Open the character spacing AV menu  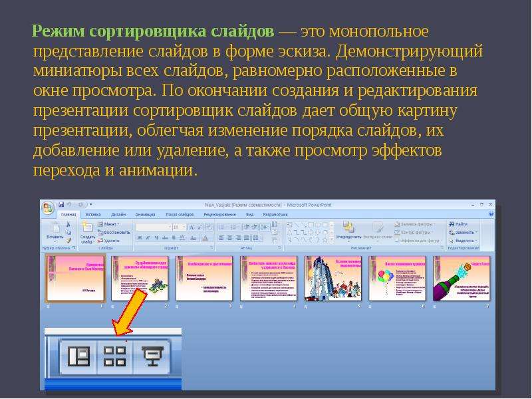tap(182, 238)
